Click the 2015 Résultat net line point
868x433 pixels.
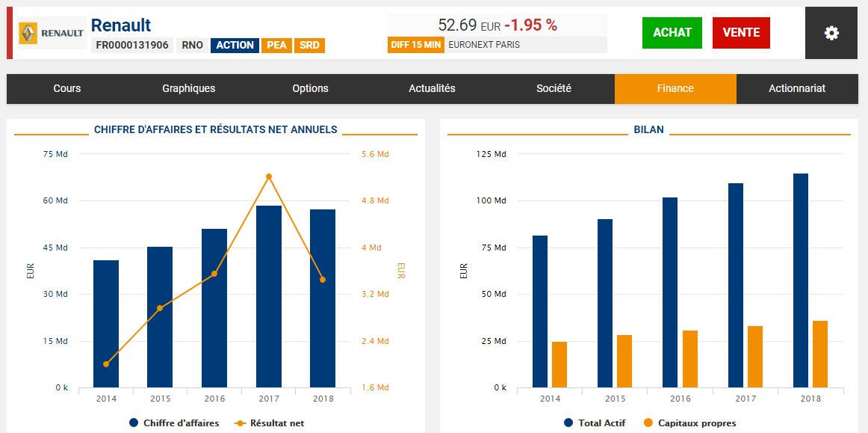(x=160, y=308)
